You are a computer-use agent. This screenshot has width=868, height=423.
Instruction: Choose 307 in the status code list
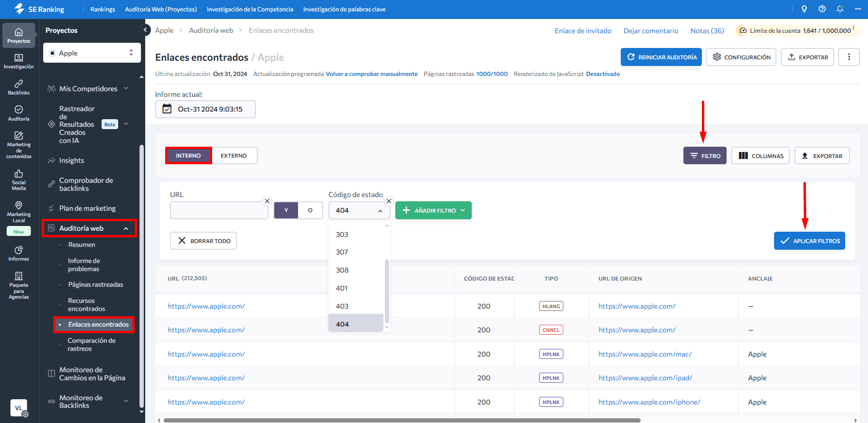356,252
